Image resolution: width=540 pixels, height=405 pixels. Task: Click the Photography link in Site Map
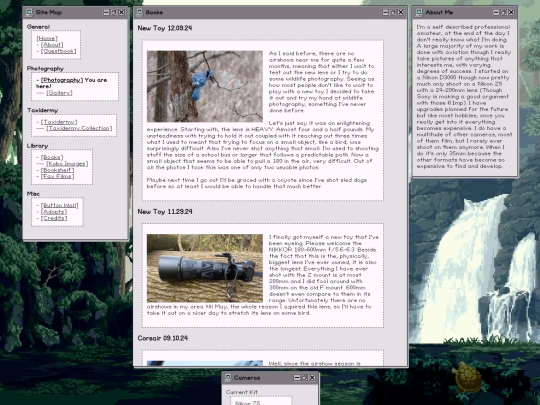coord(62,80)
